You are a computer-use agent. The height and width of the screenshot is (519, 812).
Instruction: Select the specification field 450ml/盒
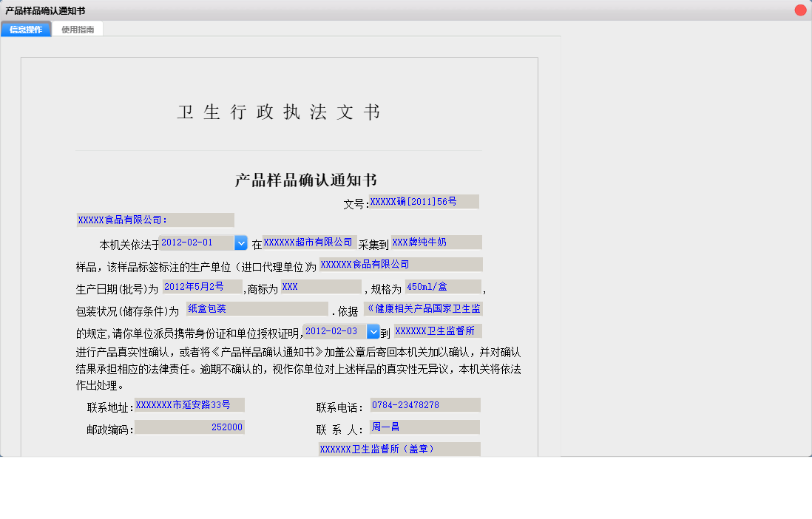pyautogui.click(x=441, y=286)
